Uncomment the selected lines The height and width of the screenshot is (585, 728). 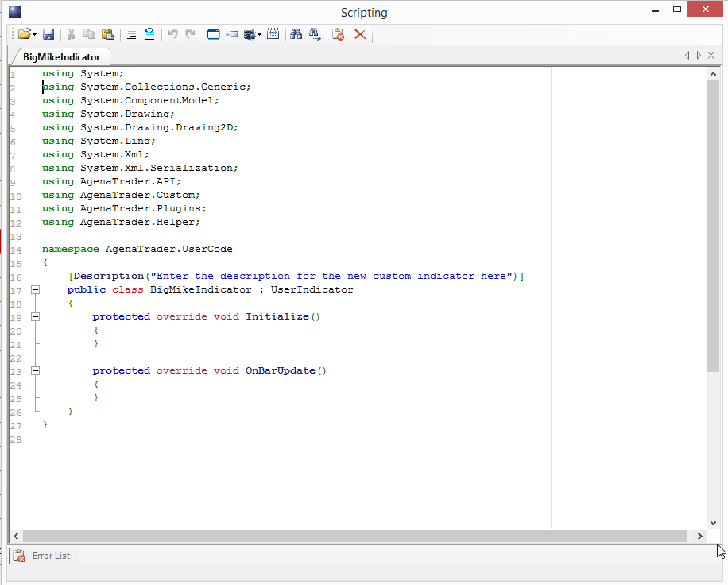[149, 34]
